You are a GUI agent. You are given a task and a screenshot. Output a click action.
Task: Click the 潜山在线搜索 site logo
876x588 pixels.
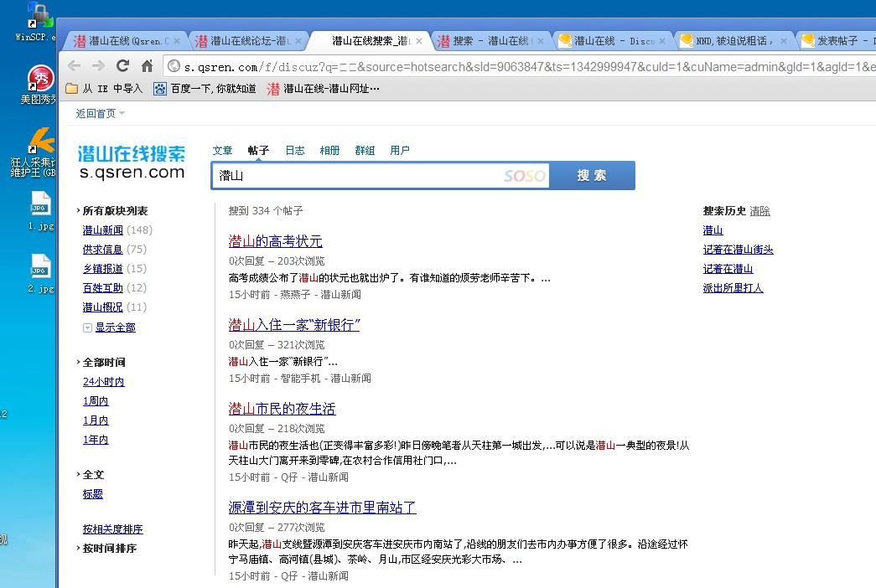132,162
